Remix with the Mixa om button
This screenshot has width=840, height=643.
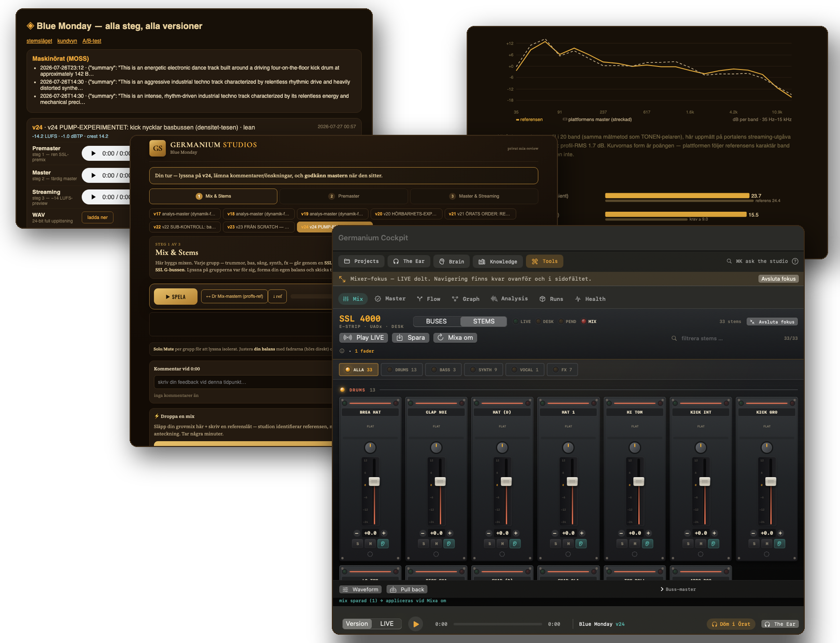click(x=455, y=338)
